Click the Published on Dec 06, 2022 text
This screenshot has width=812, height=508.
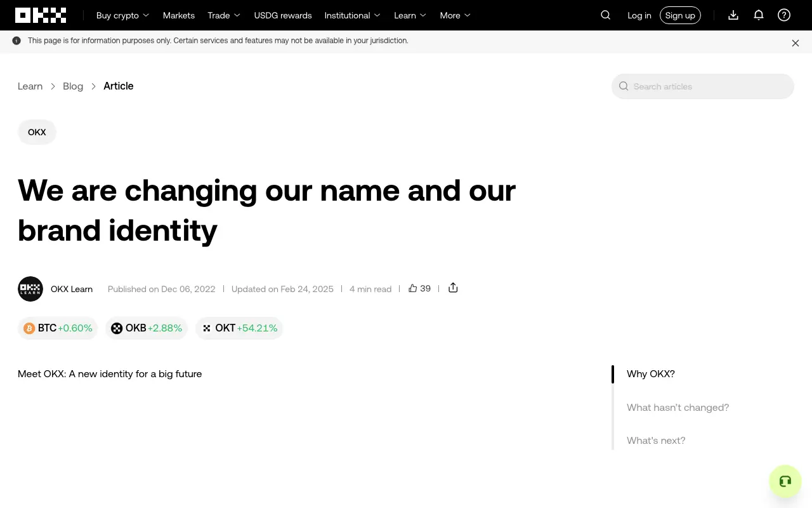point(162,289)
